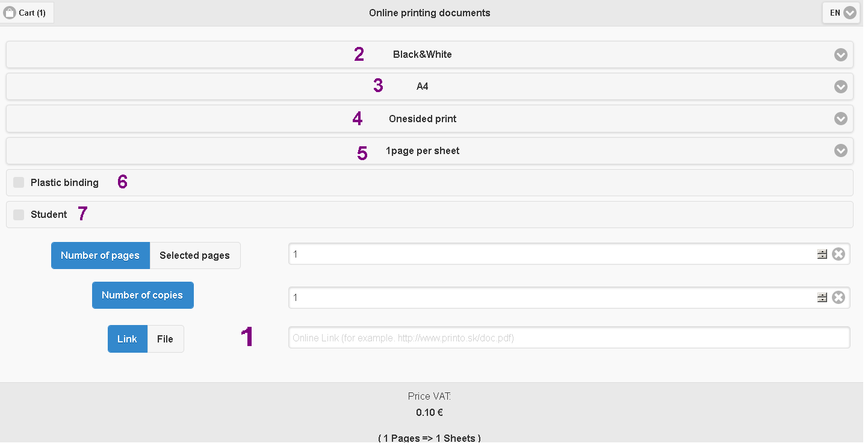Open the 1page per sheet dropdown
868x446 pixels.
(429, 151)
